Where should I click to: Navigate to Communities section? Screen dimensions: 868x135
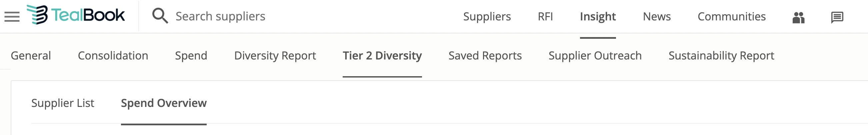tap(732, 16)
